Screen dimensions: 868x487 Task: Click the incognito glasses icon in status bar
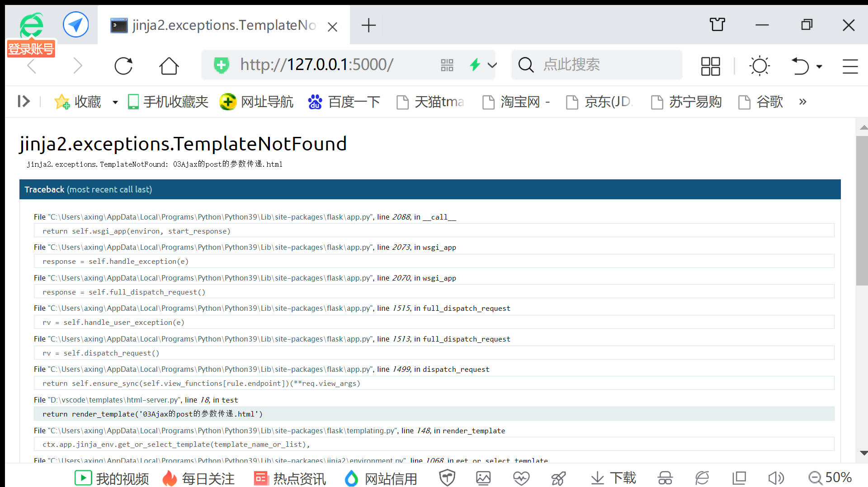(x=665, y=478)
